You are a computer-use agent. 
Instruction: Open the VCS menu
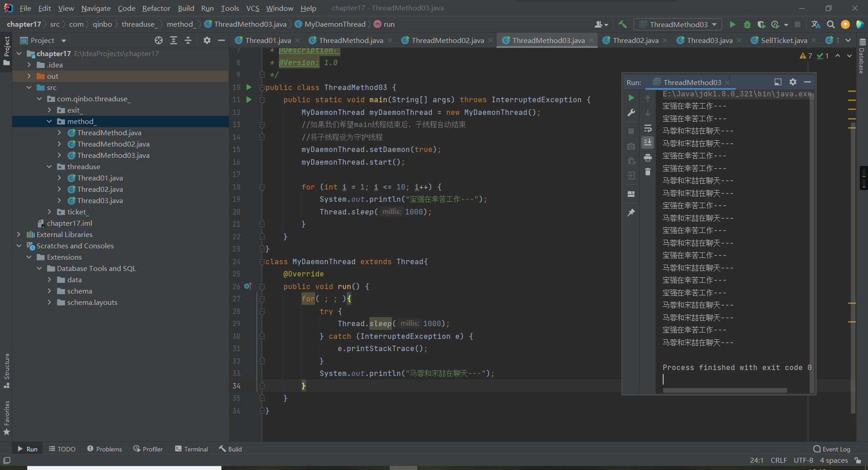click(x=253, y=8)
